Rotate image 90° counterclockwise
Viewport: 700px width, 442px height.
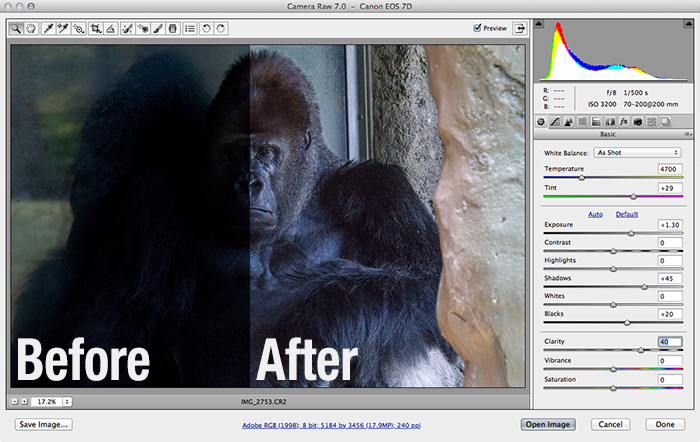(206, 29)
